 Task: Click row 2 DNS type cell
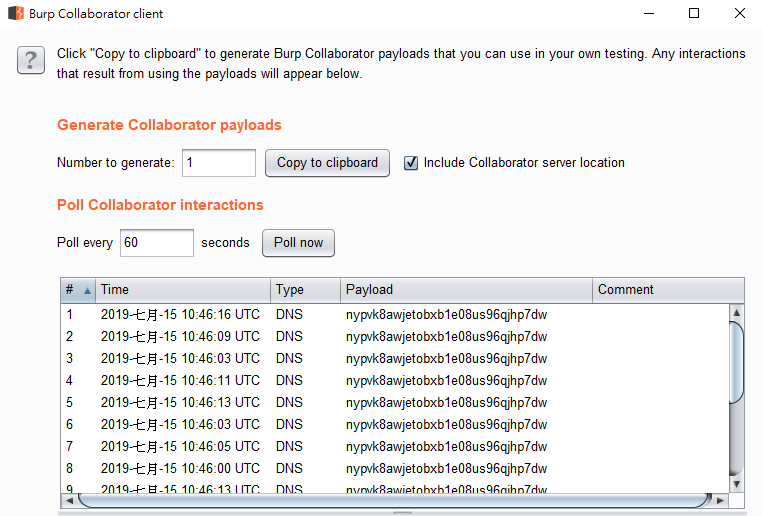point(289,337)
